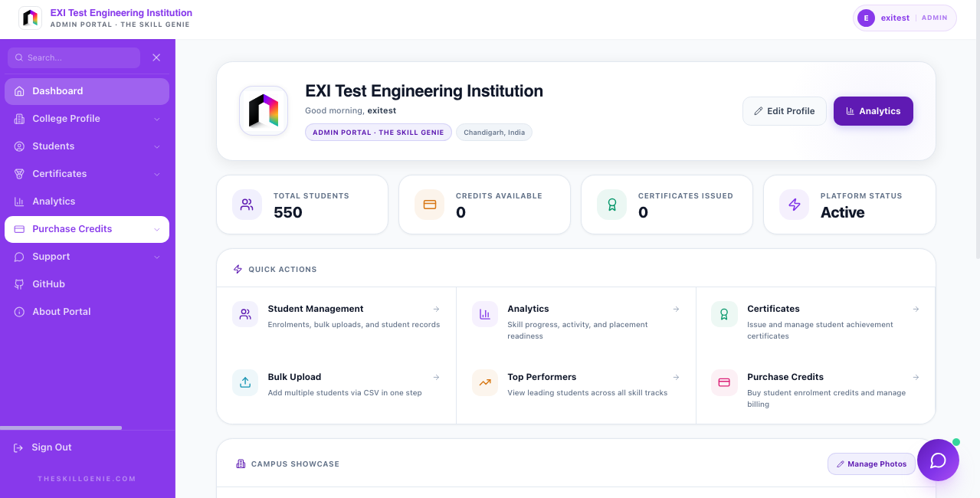Click the Chandigarh, India location tag
Image resolution: width=980 pixels, height=498 pixels.
pos(494,133)
